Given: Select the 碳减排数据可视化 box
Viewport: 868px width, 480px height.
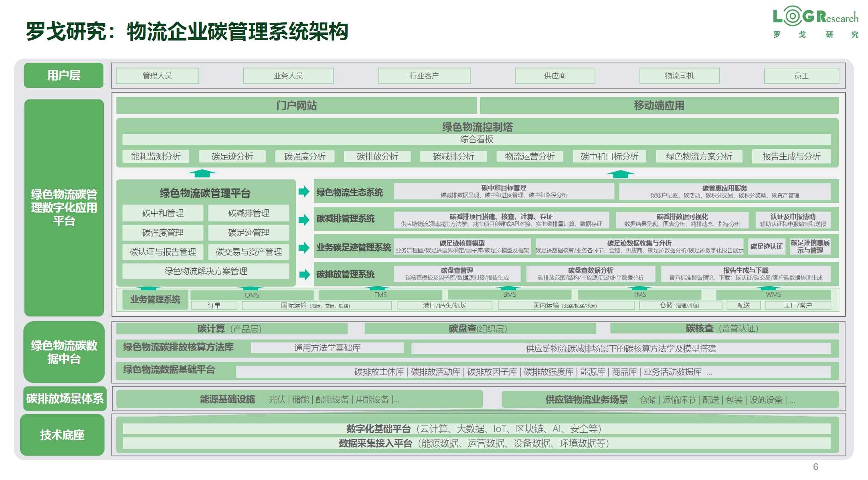Looking at the screenshot, I should [x=682, y=220].
